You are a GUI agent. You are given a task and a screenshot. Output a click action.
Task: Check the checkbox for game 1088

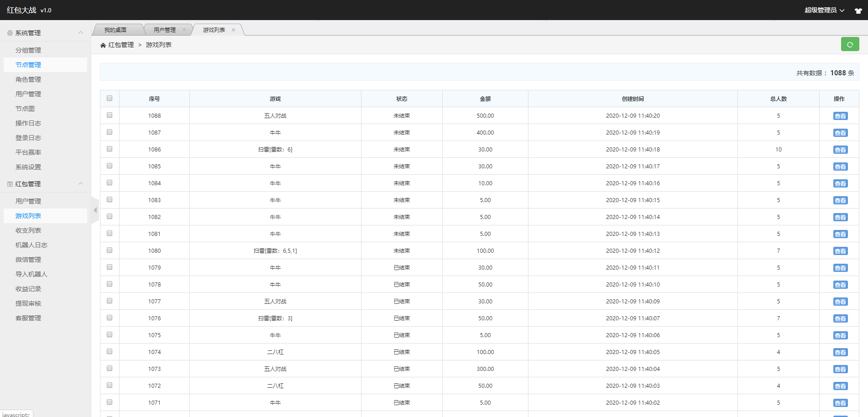click(109, 115)
